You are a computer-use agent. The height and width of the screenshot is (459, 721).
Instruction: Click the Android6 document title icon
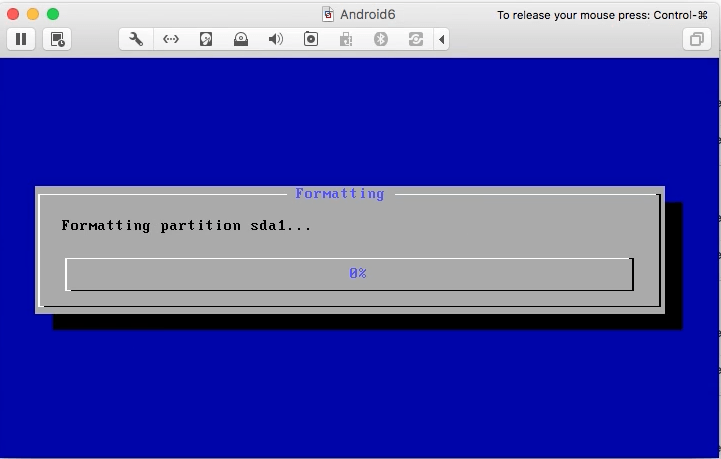pos(328,14)
